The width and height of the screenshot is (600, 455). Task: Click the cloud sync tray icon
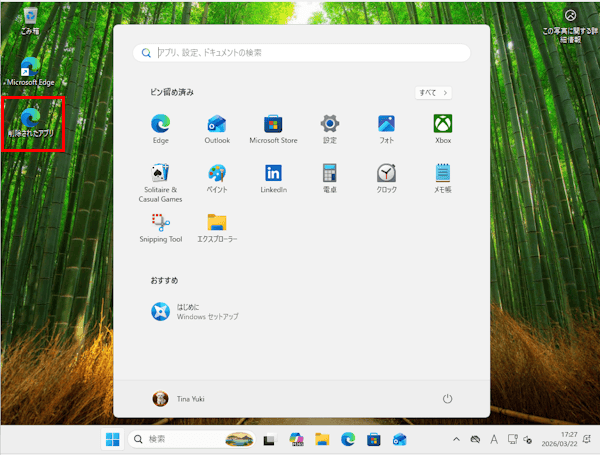coord(475,439)
